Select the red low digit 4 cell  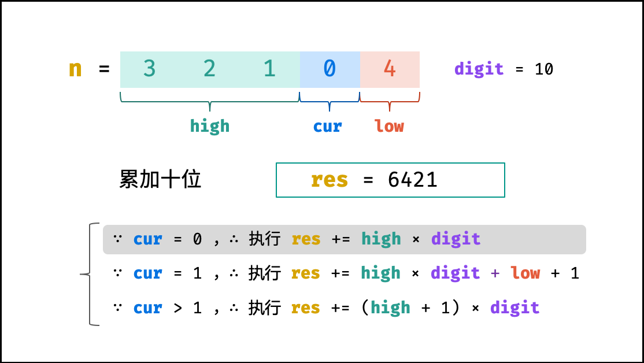coord(390,69)
